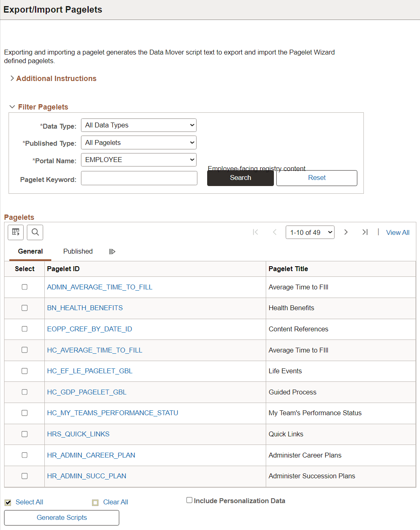Click the Generate Scripts button

pos(61,517)
